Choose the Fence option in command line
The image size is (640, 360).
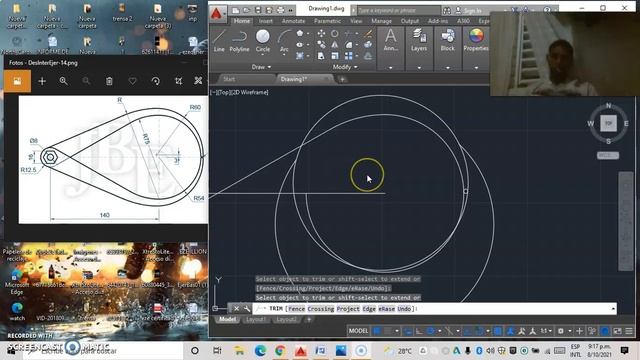coord(296,309)
